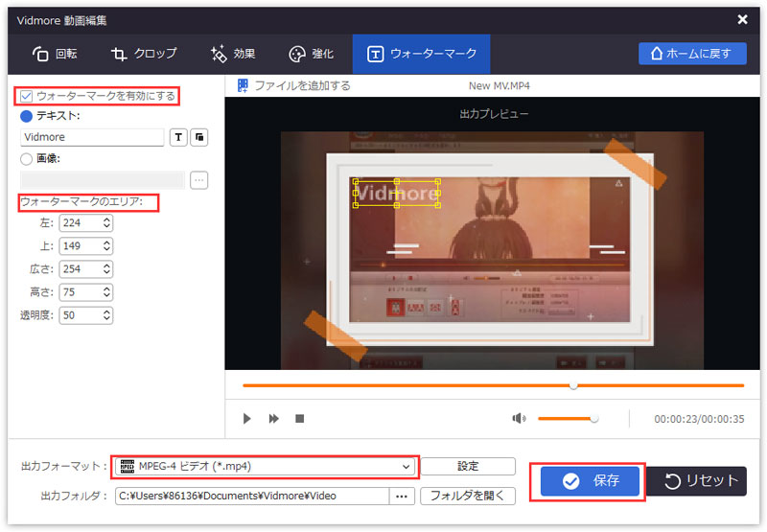
Task: Close the Vidmore 動画編集 window
Action: coord(742,19)
